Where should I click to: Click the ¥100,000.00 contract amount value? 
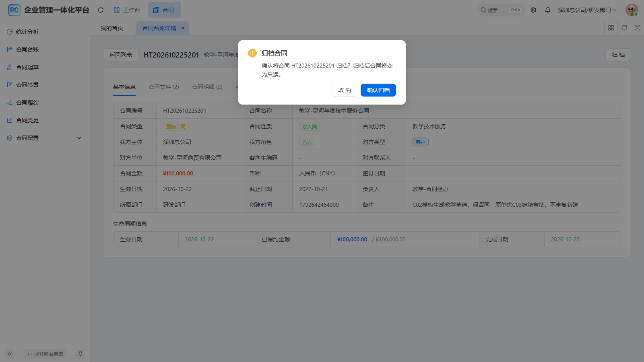[x=178, y=173]
